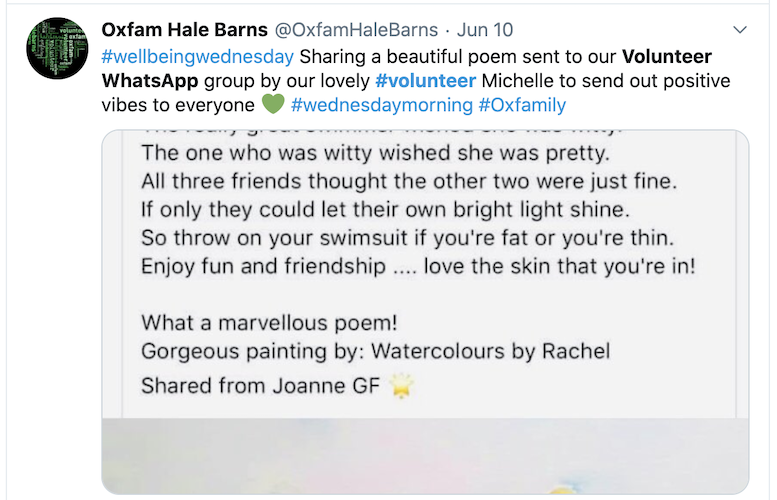Click the #Oxfamily hashtag

(522, 104)
